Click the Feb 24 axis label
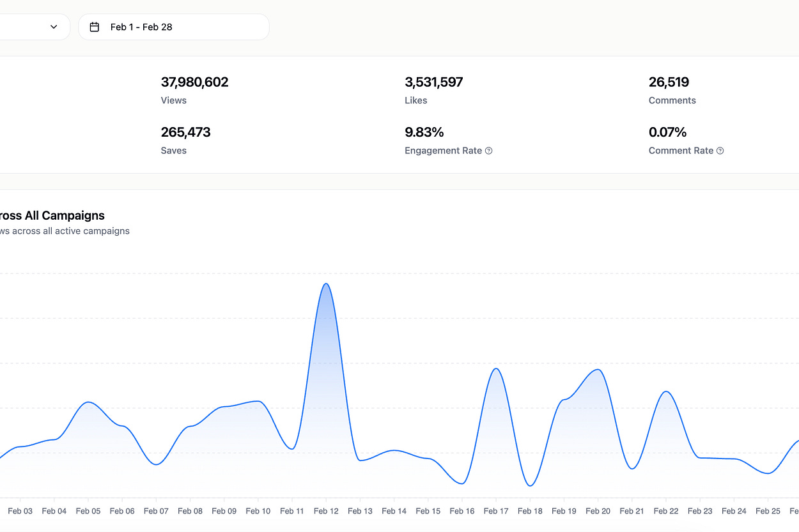Image resolution: width=799 pixels, height=532 pixels. click(x=734, y=511)
